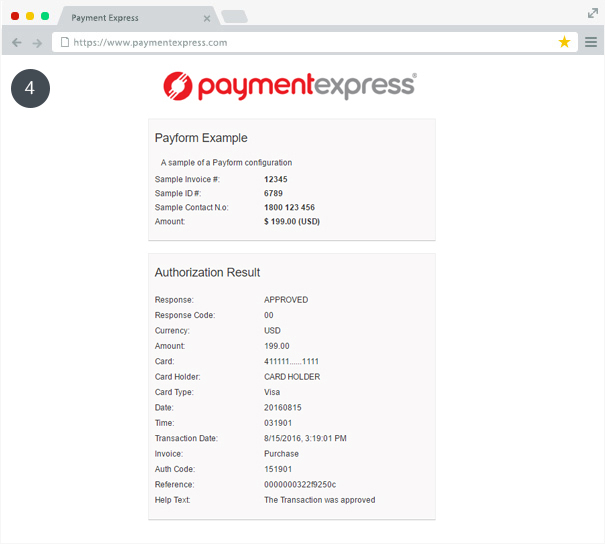Click amount value 199.00
The height and width of the screenshot is (544, 605).
(x=277, y=346)
